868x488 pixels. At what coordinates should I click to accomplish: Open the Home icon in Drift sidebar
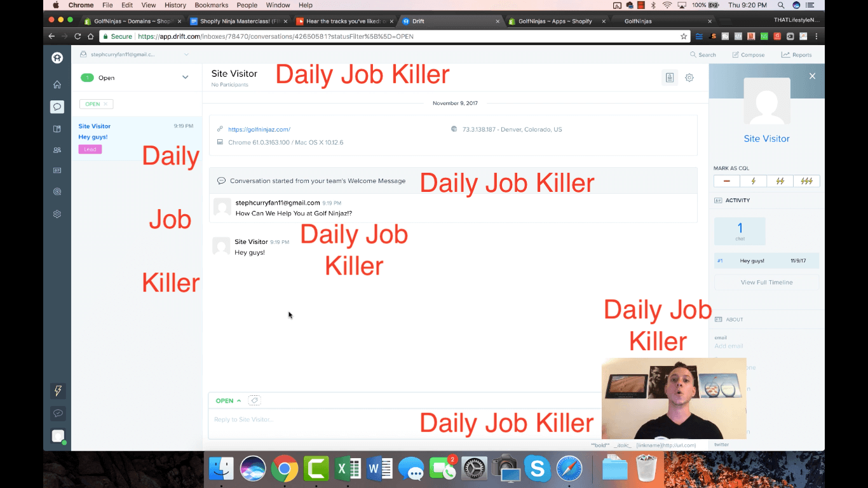tap(57, 85)
